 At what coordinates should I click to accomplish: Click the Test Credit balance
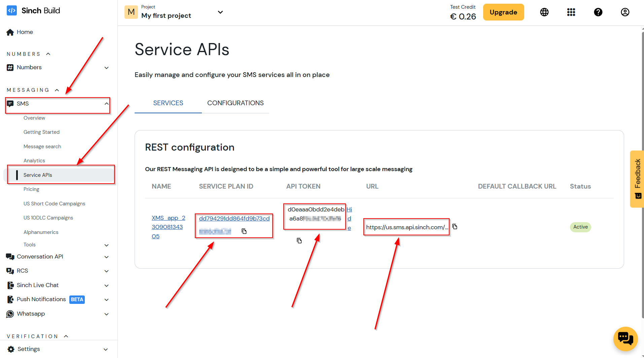463,16
